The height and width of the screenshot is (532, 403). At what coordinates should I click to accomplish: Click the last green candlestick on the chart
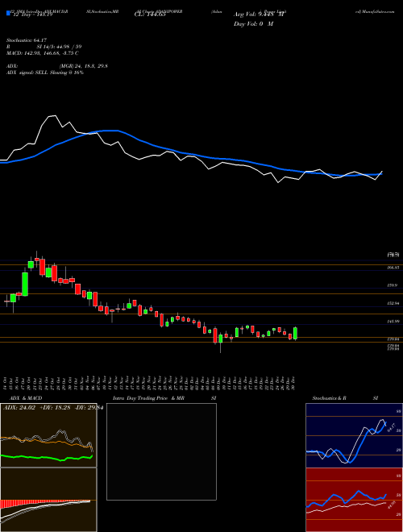[x=296, y=334]
